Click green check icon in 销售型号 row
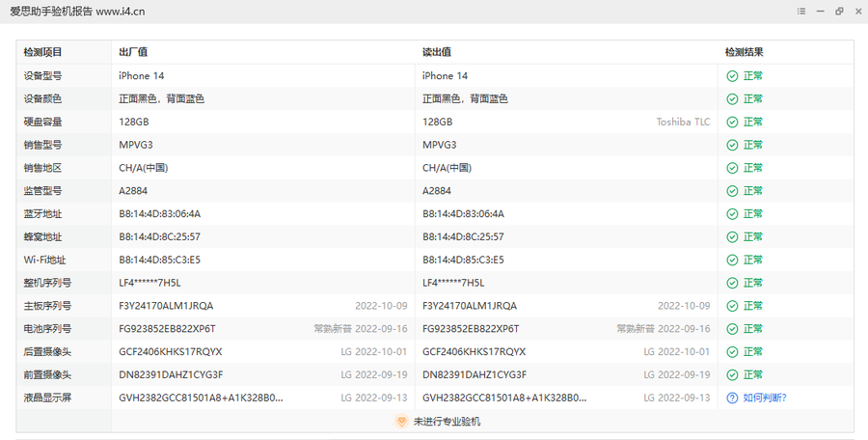 (732, 145)
